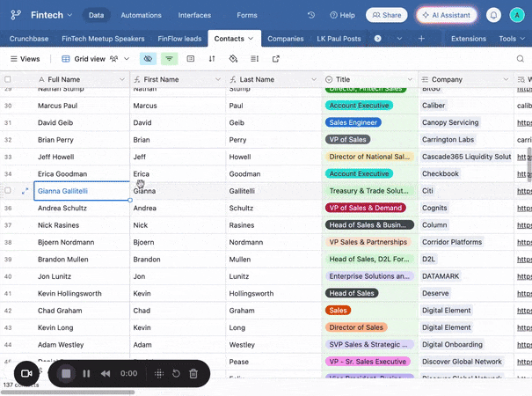Open the account avatar menu
Viewport: 532px width, 396px height.
click(517, 15)
